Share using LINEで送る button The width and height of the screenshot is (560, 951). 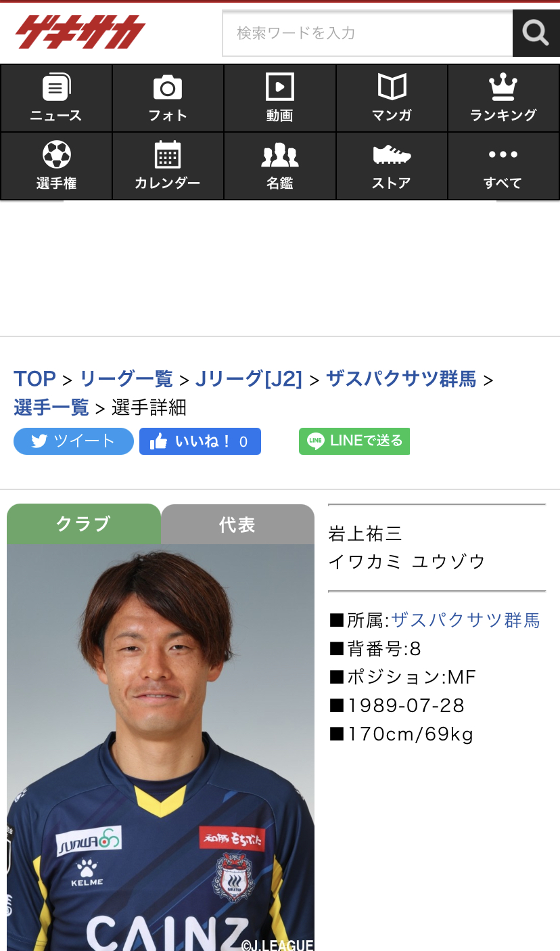[x=354, y=441]
